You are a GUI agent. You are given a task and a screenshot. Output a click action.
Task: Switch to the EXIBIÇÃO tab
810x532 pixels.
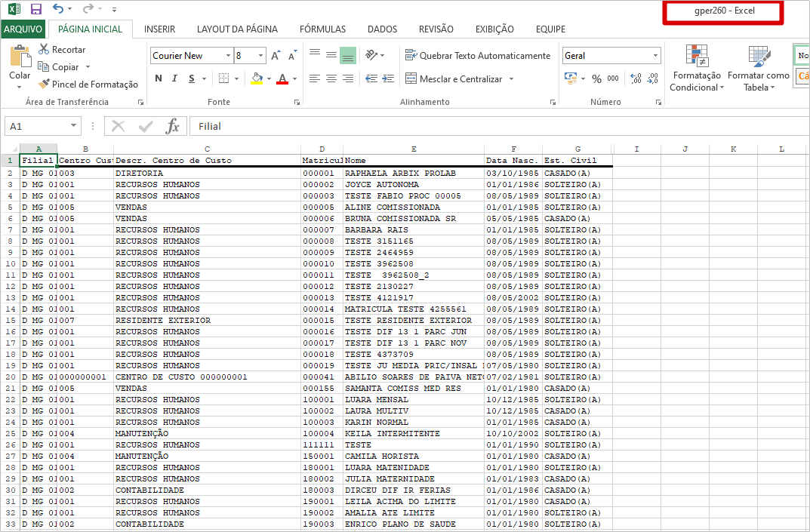point(494,29)
